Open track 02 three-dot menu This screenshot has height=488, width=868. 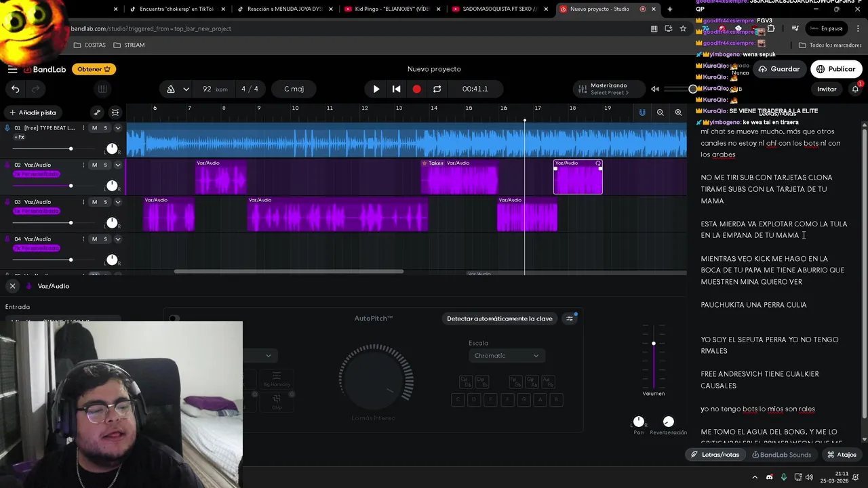point(83,165)
